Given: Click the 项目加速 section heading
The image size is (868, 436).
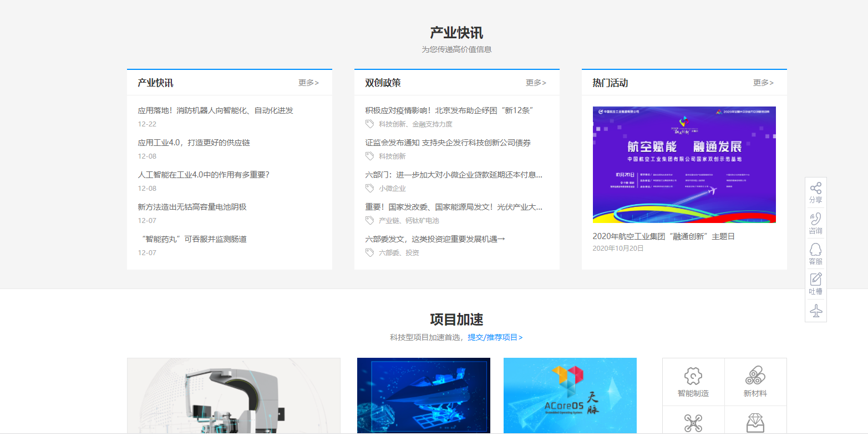Looking at the screenshot, I should coord(456,320).
